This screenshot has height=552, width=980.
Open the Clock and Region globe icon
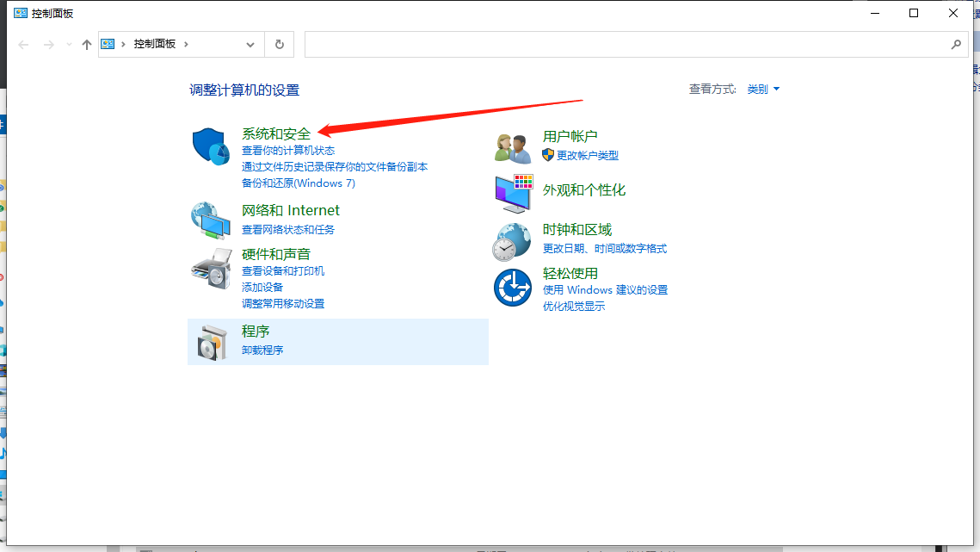511,242
